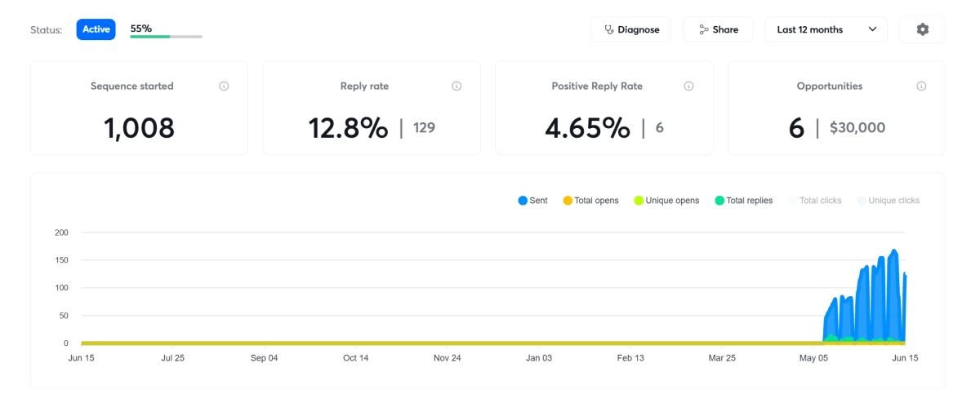
Task: Toggle the Total opens legend item
Action: pos(590,201)
